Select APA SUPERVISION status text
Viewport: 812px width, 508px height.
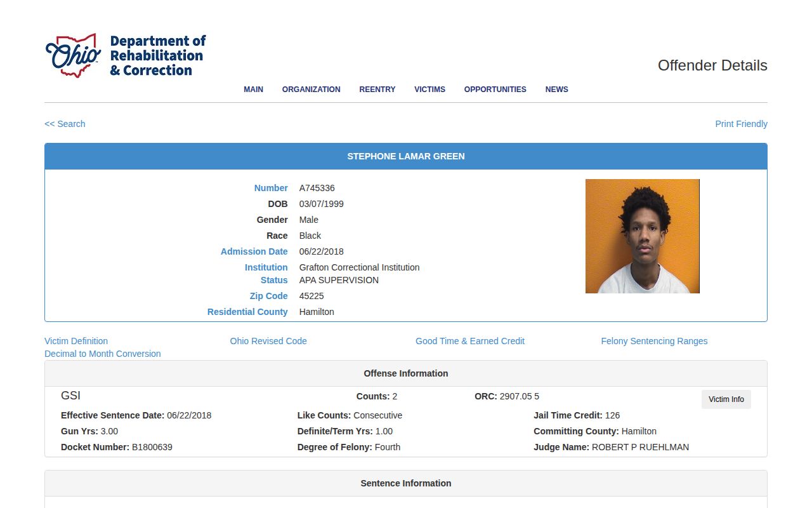pyautogui.click(x=339, y=280)
